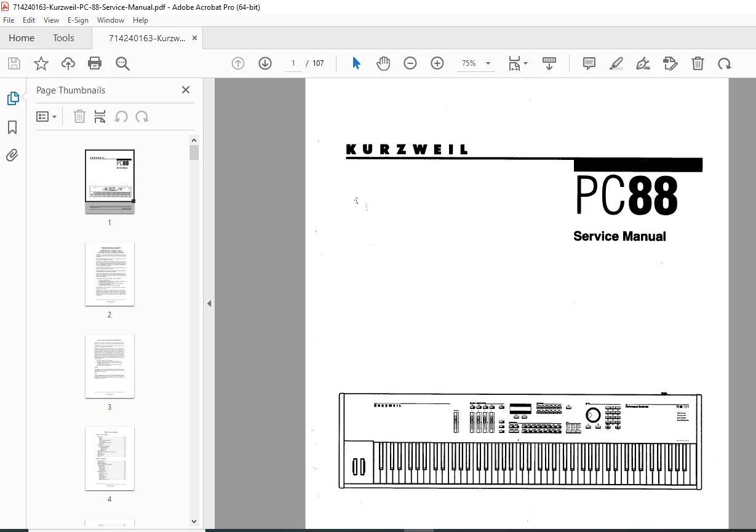Add a comment with speech bubble icon
Viewport: 756px width, 532px height.
tap(589, 63)
